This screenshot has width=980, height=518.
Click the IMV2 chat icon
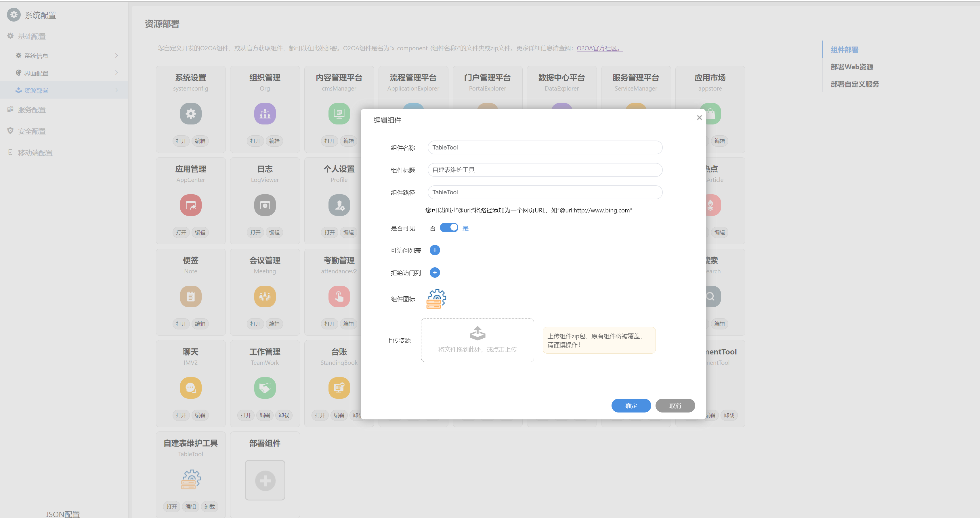pos(191,387)
